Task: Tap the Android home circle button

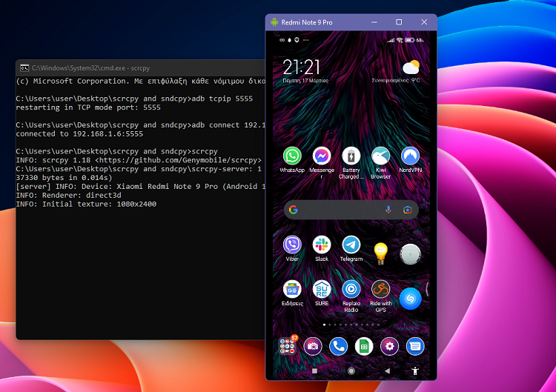Action: coord(351,371)
